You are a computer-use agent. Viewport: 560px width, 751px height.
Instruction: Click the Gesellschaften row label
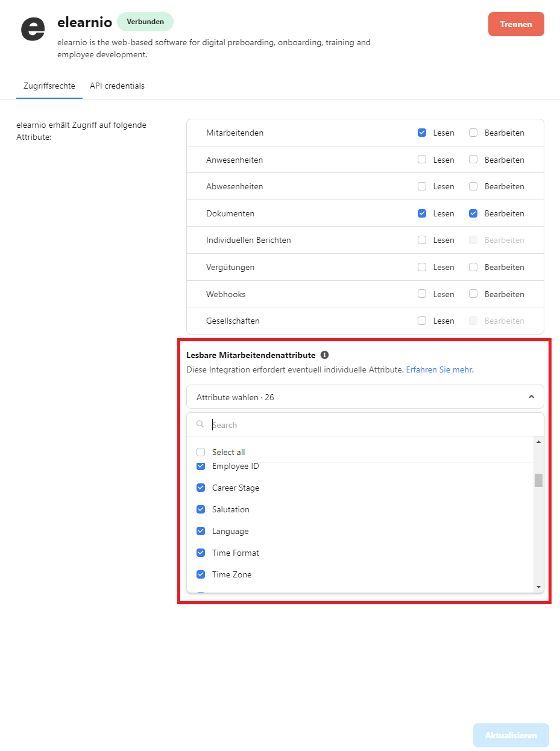point(233,321)
